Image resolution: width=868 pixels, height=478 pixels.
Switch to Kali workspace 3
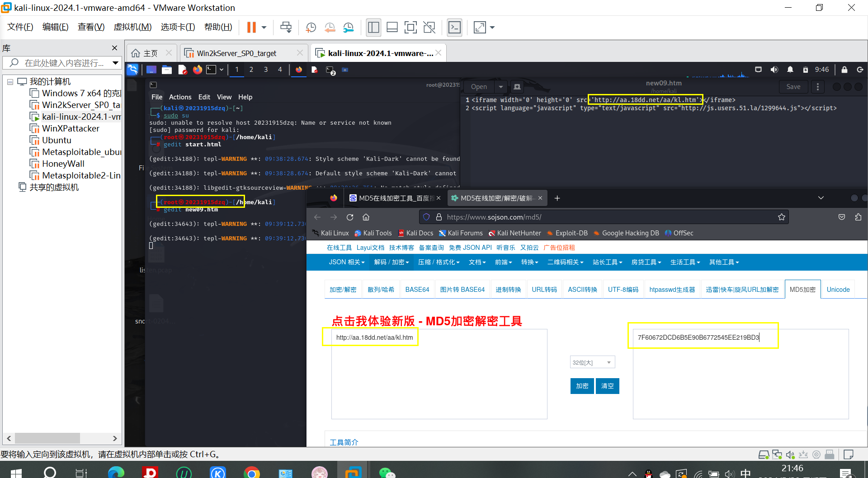tap(266, 70)
